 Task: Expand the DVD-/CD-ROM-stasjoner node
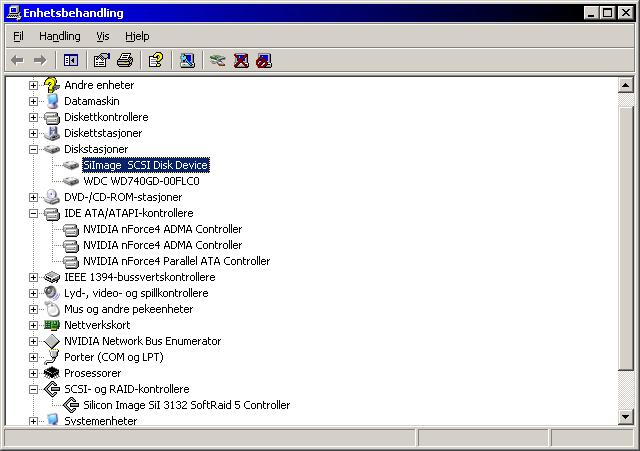coord(33,198)
